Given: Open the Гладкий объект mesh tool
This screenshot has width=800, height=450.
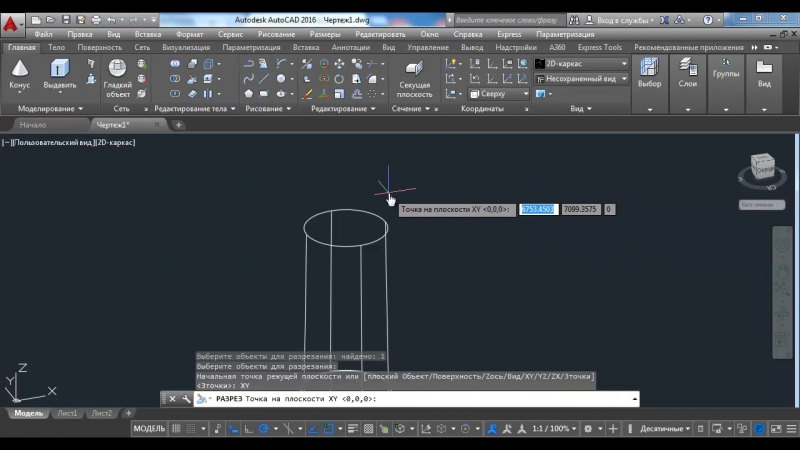Looking at the screenshot, I should (x=118, y=79).
